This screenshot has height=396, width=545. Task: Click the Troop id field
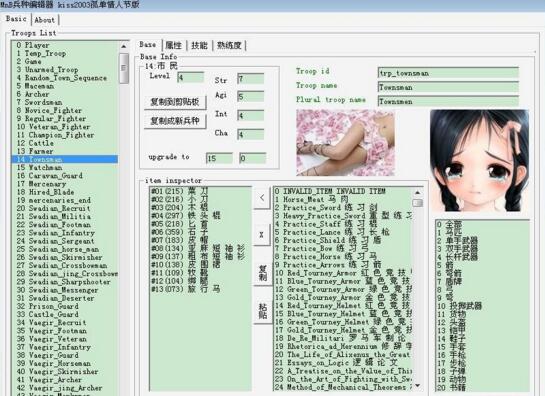point(448,73)
